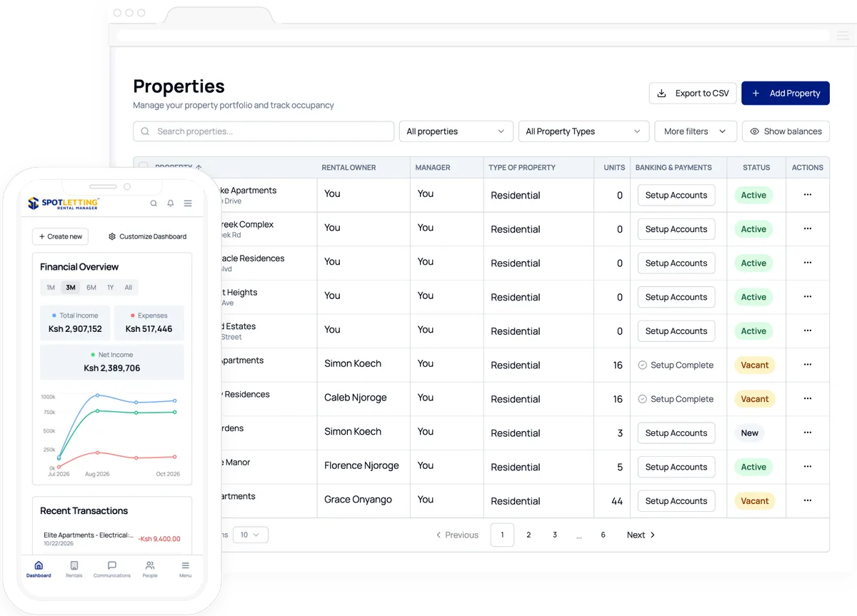The image size is (857, 616).
Task: Click Setup Accounts in the Grace Onyango row
Action: 676,501
